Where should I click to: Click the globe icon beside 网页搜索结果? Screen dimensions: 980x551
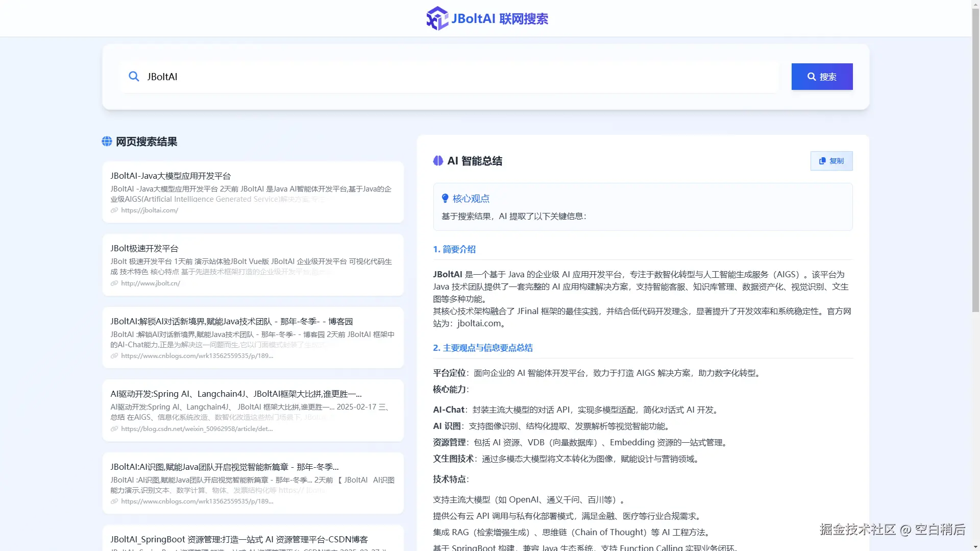pyautogui.click(x=107, y=141)
